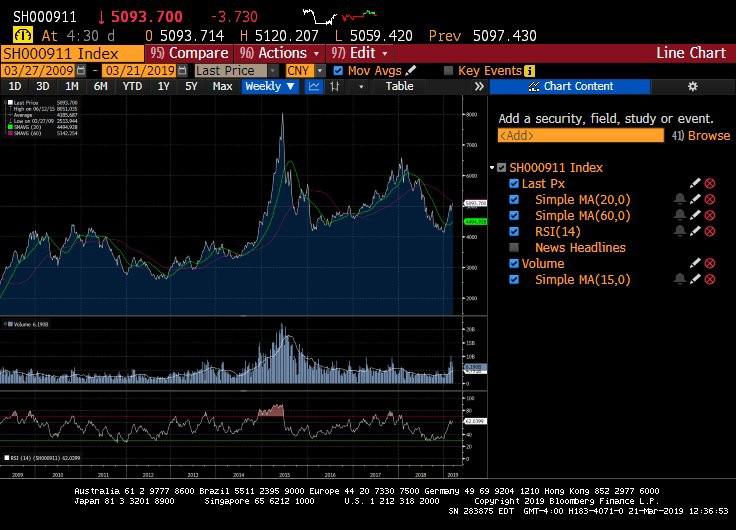Click the Mov Avgs pencil icon
The height and width of the screenshot is (530, 736).
pos(411,71)
